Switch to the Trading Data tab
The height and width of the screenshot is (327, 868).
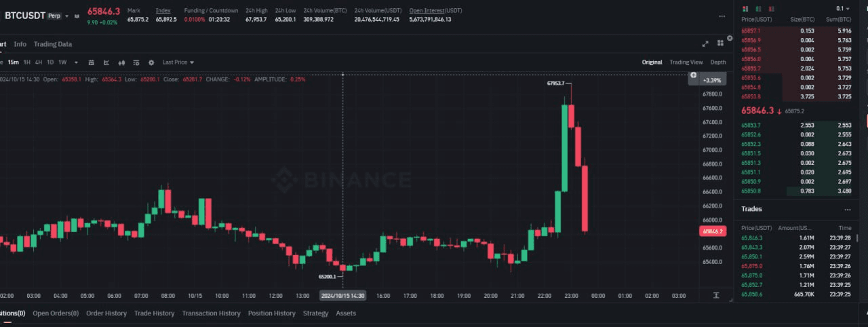tap(53, 44)
